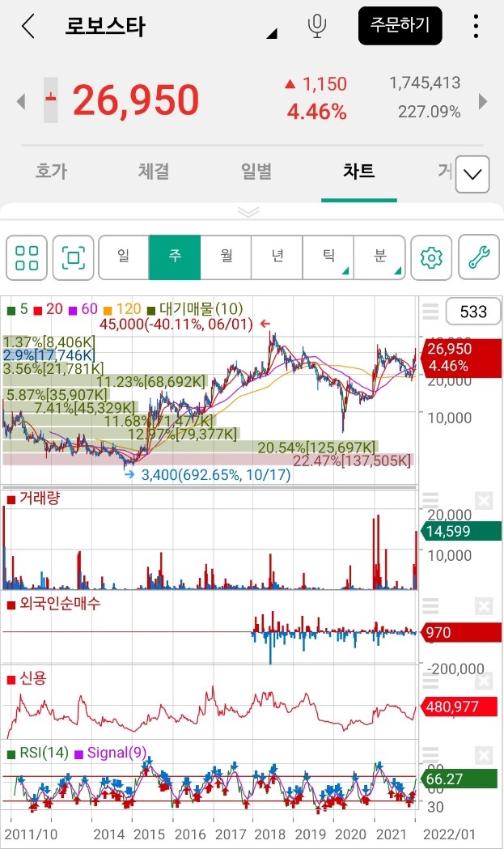
Task: Tap the Signal(9) indicator label
Action: point(111,753)
